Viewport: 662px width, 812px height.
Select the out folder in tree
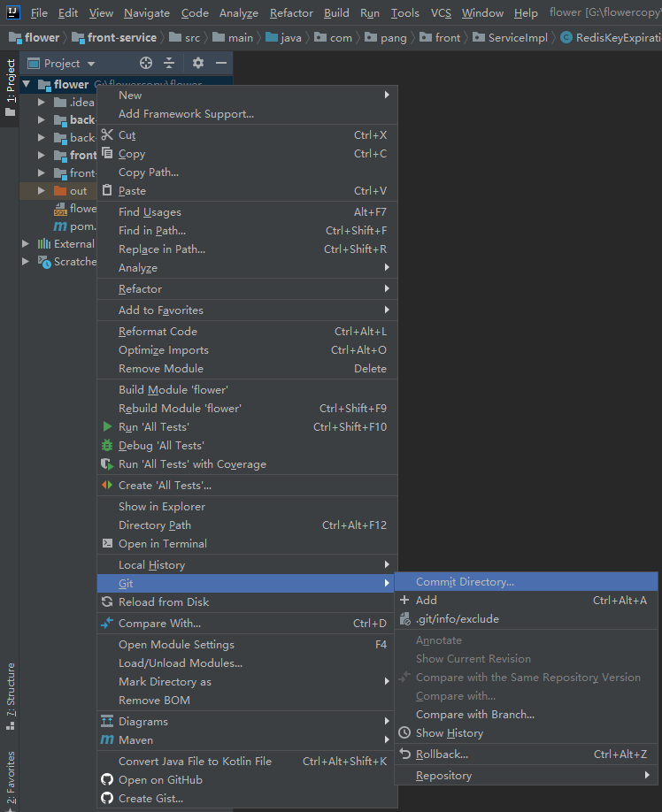58,190
